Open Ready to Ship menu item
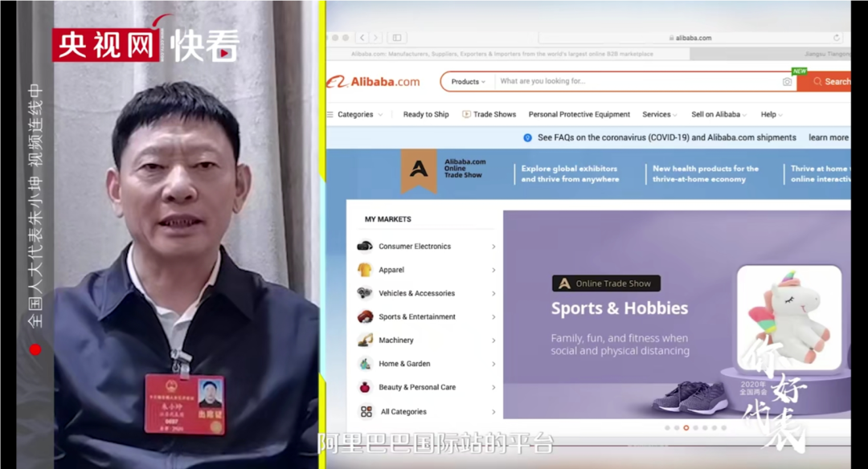The image size is (868, 469). pos(426,115)
